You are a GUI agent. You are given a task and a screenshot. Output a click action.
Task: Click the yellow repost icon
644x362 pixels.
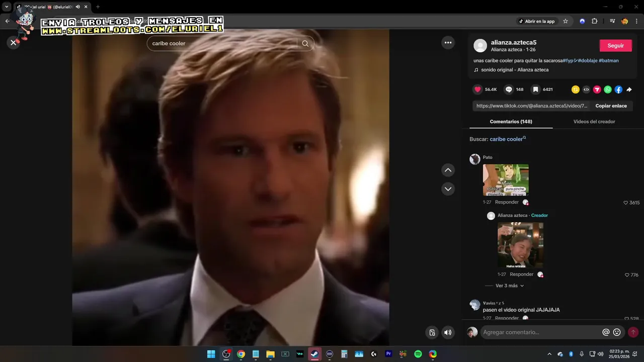tap(576, 89)
